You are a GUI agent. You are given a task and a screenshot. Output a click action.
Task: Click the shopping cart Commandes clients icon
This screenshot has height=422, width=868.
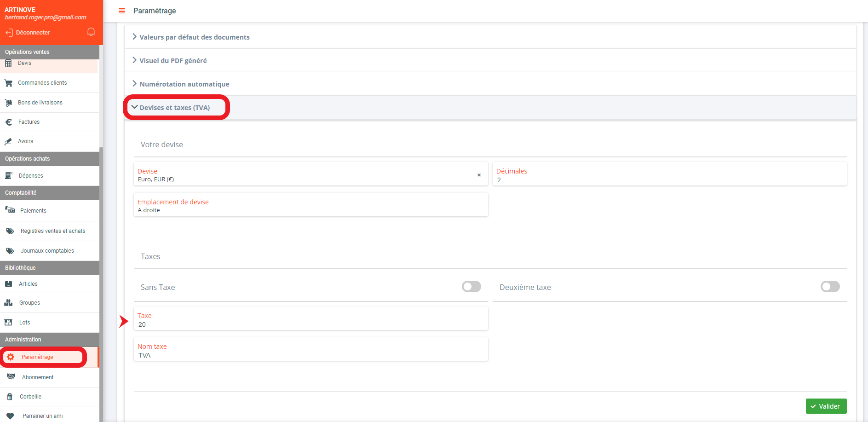tap(8, 83)
